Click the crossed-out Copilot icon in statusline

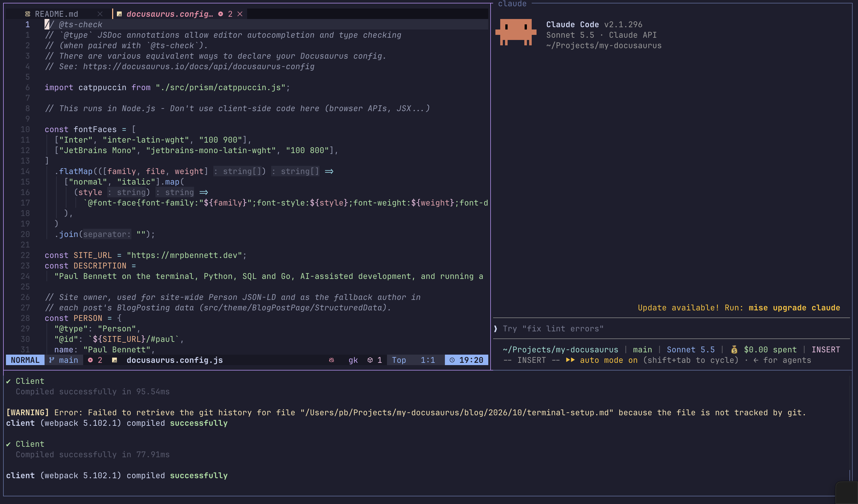332,360
